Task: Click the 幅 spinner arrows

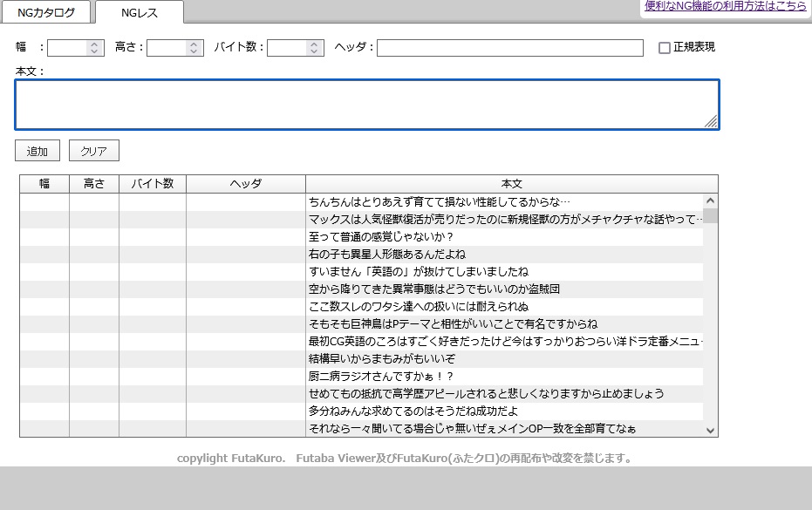Action: [x=95, y=48]
